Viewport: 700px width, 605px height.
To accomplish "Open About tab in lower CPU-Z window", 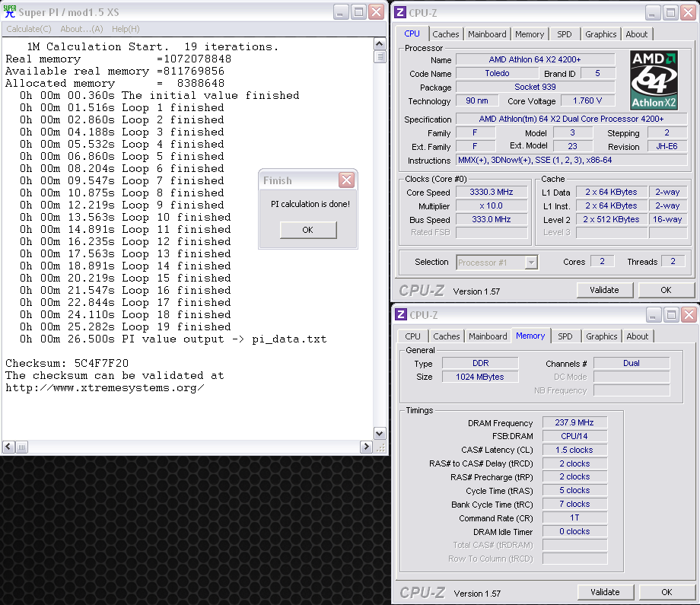I will click(x=638, y=336).
